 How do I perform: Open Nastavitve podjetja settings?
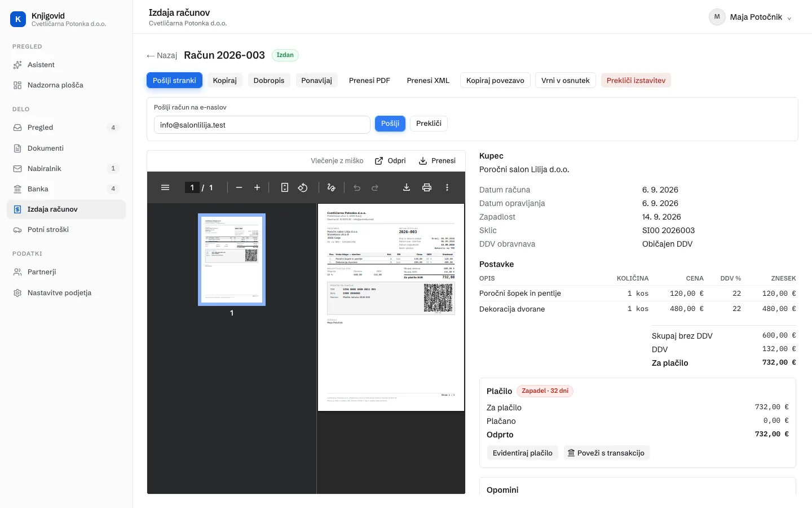pyautogui.click(x=67, y=293)
